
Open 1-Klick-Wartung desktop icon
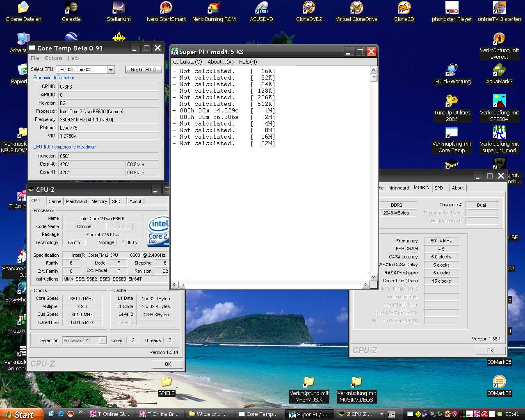click(x=452, y=74)
